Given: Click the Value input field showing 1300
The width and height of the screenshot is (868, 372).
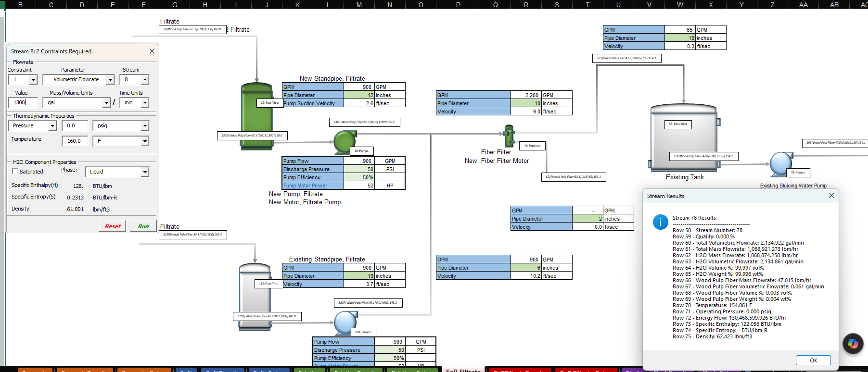Looking at the screenshot, I should tap(23, 102).
